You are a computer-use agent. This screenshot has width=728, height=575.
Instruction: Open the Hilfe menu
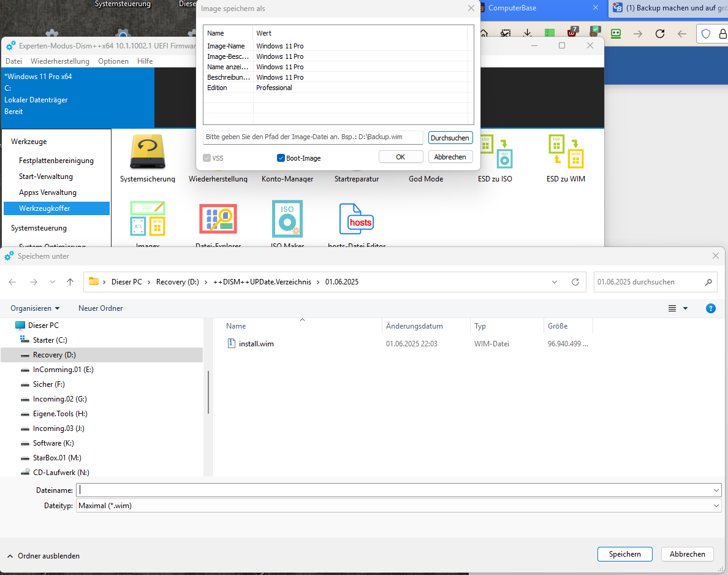[x=145, y=61]
